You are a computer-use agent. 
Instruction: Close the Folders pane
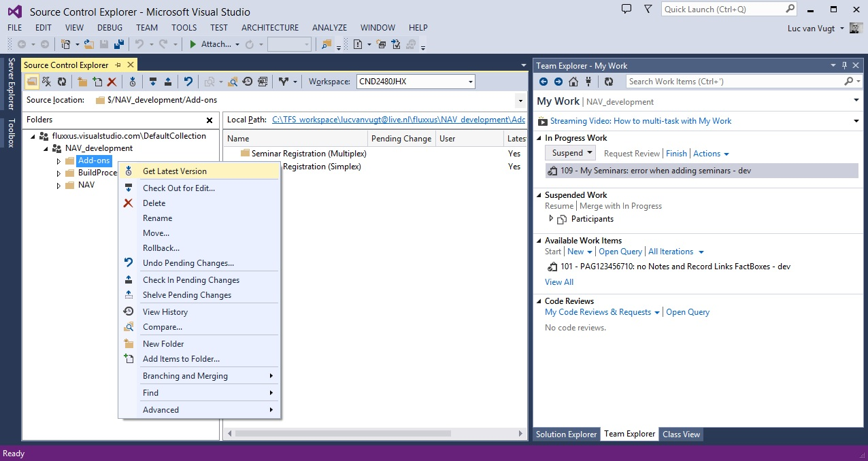pyautogui.click(x=210, y=120)
